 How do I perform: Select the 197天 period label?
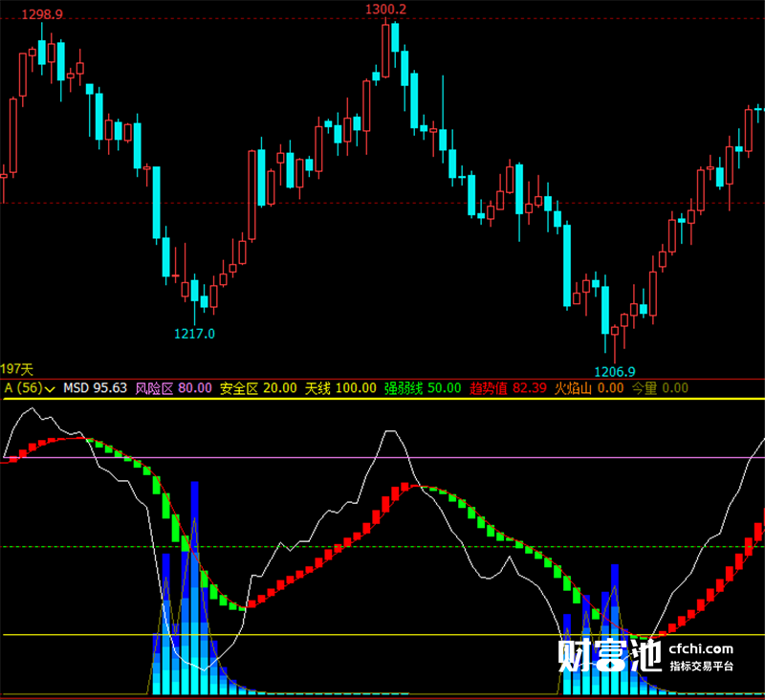pos(16,369)
